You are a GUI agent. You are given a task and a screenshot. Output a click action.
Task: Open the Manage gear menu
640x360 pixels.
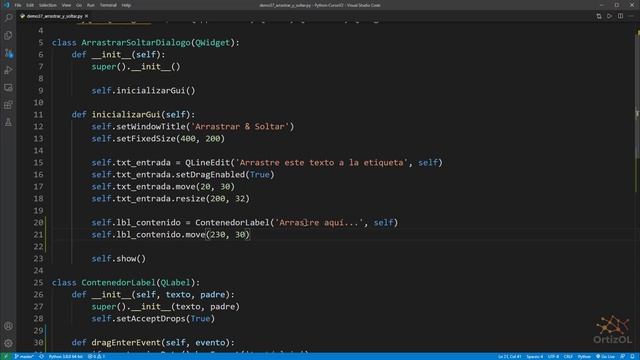point(8,343)
